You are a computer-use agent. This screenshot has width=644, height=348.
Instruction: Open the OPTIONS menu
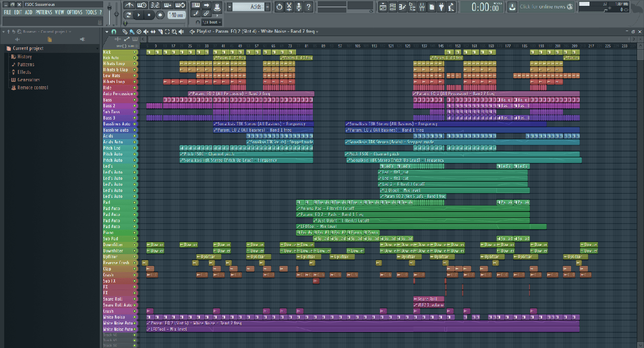(x=75, y=12)
